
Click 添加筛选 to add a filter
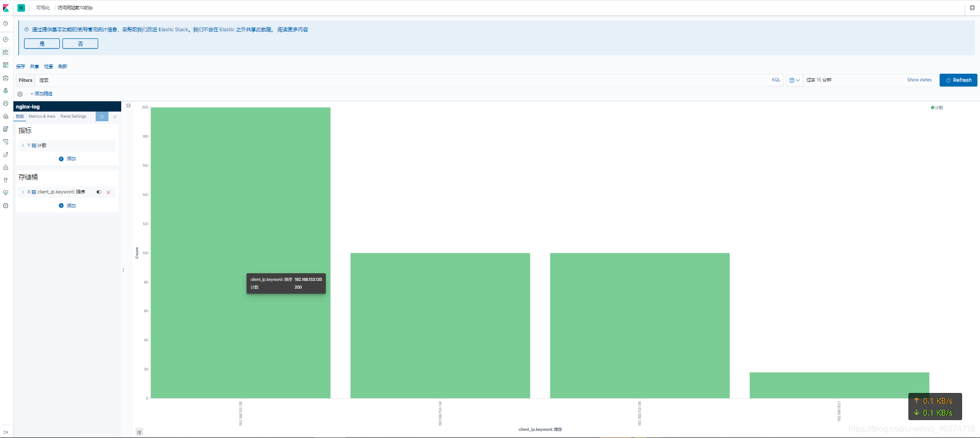[41, 94]
